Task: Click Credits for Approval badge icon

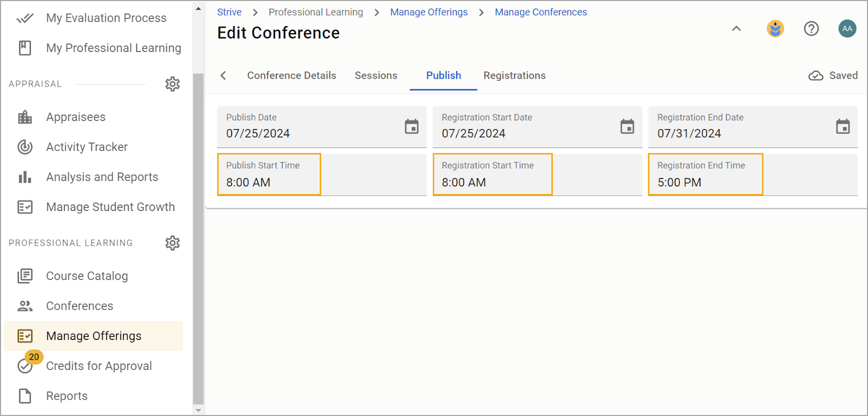Action: pos(25,366)
